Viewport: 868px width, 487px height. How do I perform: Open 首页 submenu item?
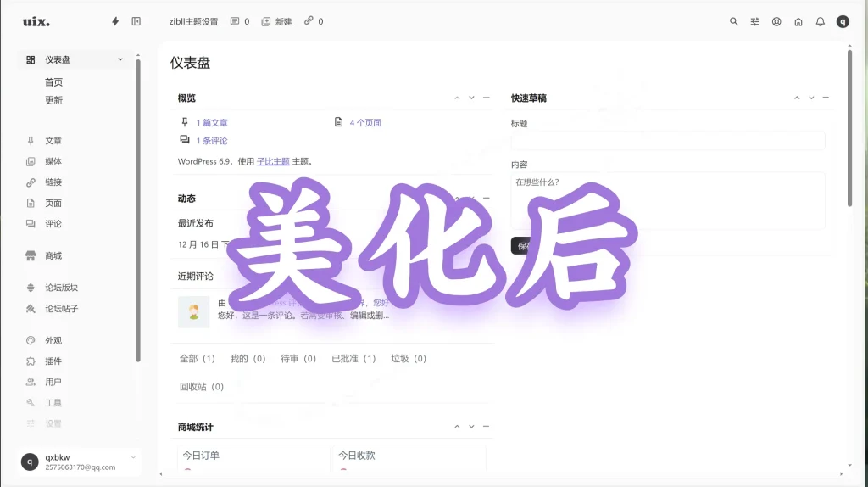[53, 82]
